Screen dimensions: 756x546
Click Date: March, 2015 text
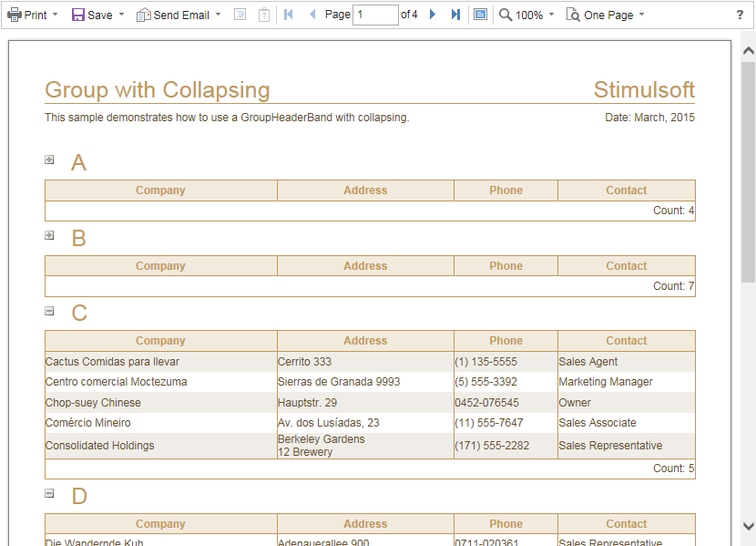(650, 118)
